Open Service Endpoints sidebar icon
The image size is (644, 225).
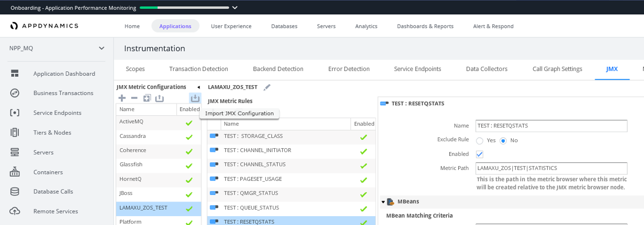15,113
